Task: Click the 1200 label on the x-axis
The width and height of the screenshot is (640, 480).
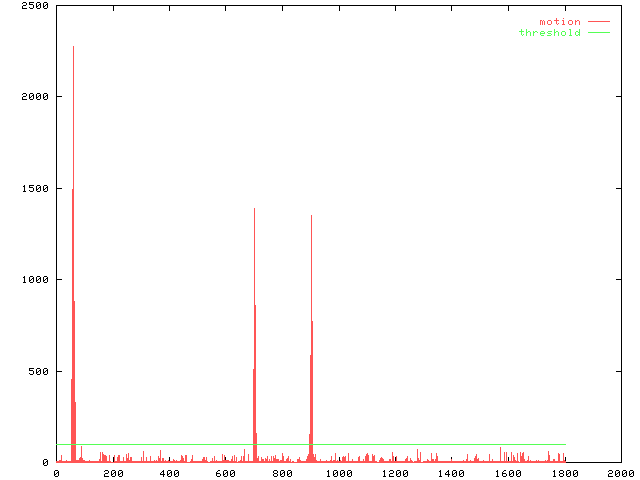Action: pos(394,474)
